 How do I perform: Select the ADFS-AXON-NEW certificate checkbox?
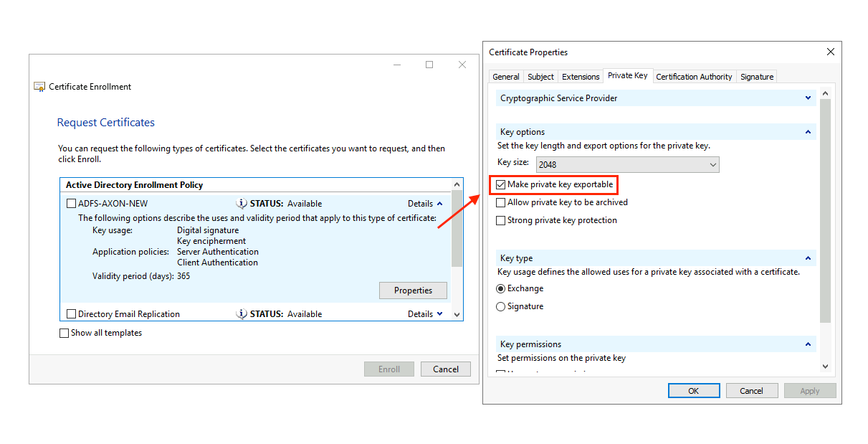(71, 203)
